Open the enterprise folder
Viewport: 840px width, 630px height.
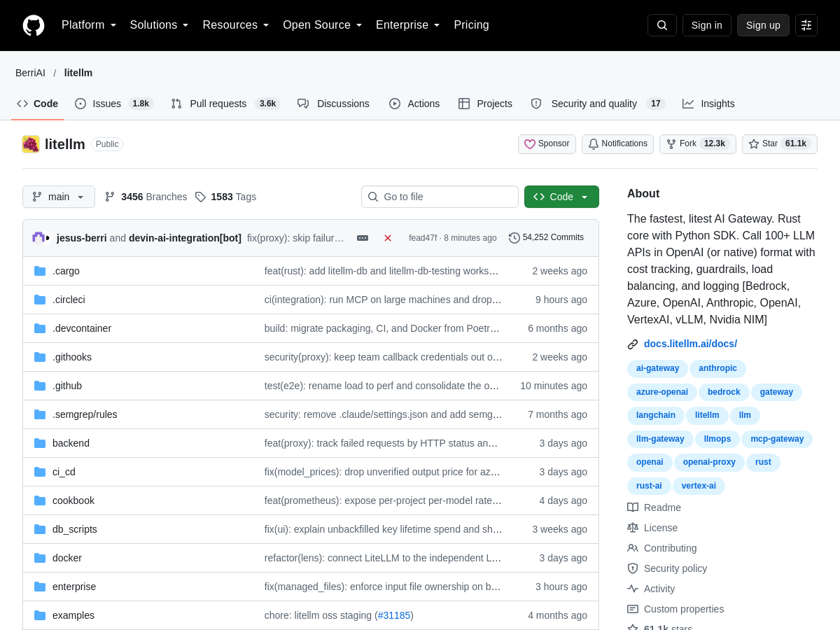(x=74, y=587)
